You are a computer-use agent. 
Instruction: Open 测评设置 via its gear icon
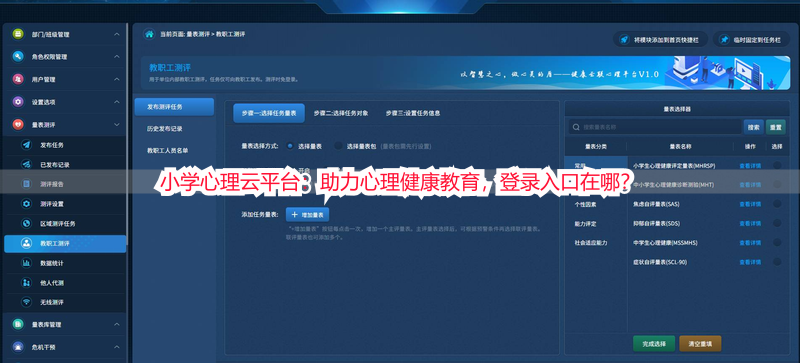coord(26,204)
